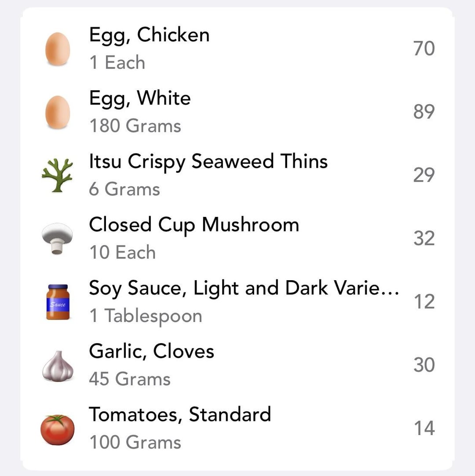
Task: Tap the 180 Grams serving size
Action: click(135, 126)
